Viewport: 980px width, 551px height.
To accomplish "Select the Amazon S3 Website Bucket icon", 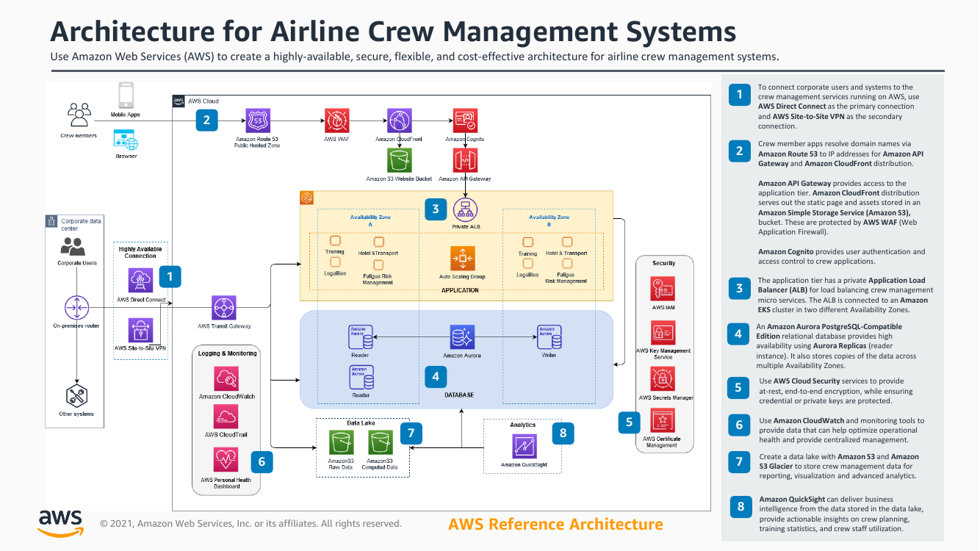I will point(399,160).
